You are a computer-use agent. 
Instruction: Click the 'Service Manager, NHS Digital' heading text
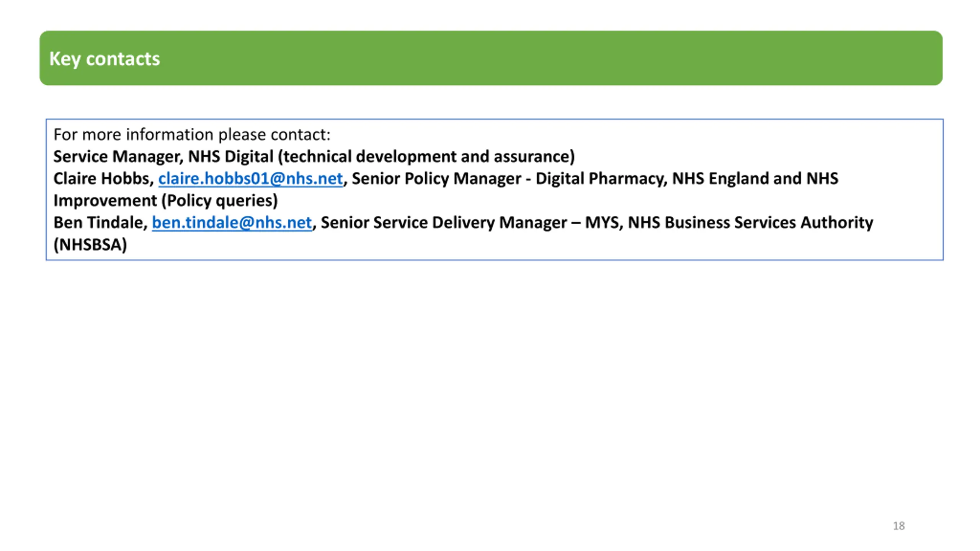tap(163, 156)
